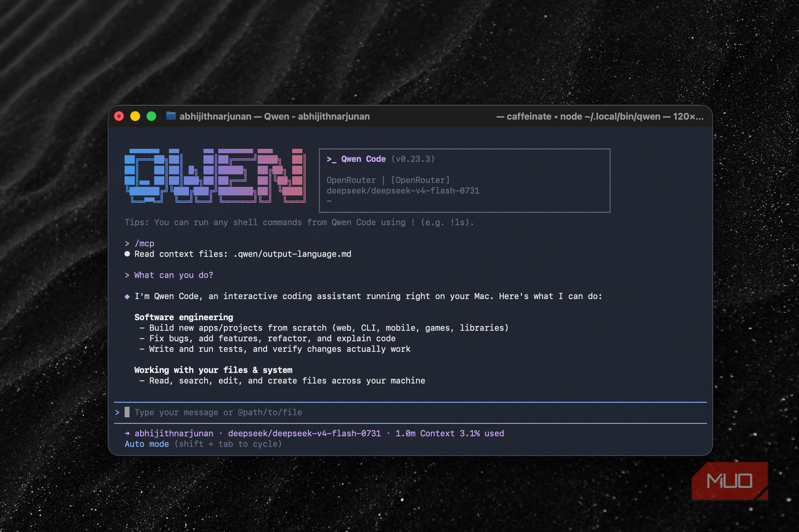
Task: Click '(shift + tab to cycle)' hint
Action: (x=228, y=444)
